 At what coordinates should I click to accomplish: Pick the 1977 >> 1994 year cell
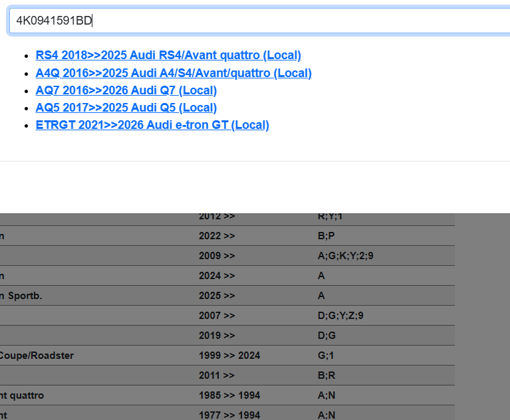tap(229, 415)
